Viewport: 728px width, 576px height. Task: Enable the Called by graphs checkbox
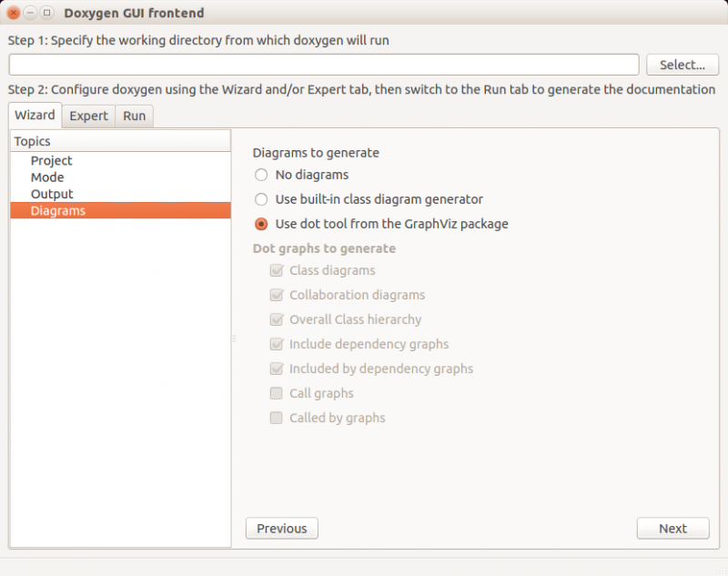click(276, 418)
